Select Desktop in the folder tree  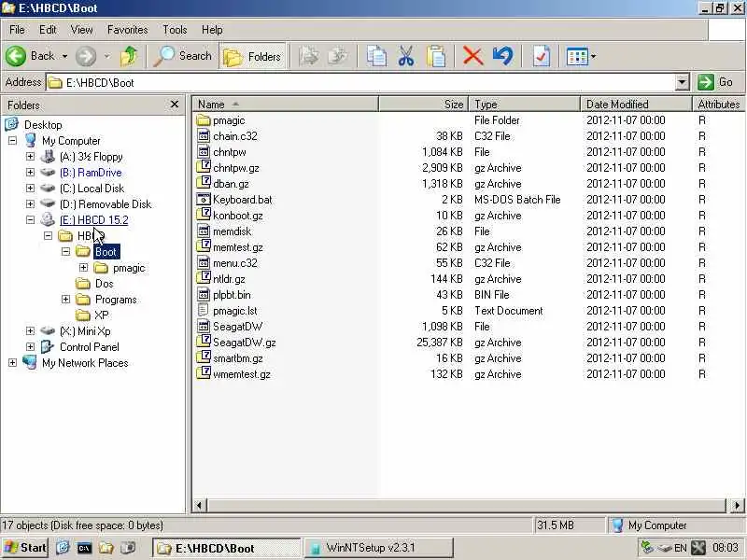[x=43, y=125]
